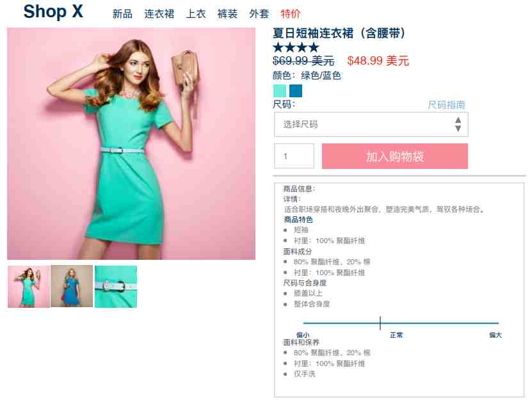Open the 选择尺码 size dropdown
532x400 pixels.
pyautogui.click(x=371, y=125)
